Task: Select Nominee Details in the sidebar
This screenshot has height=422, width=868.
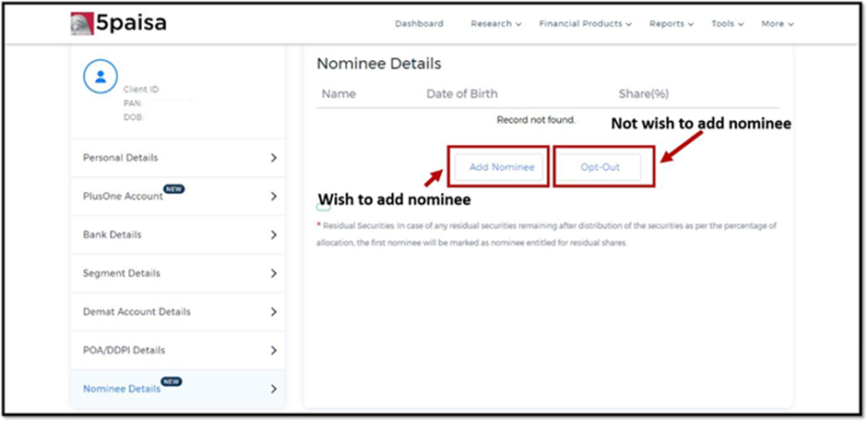Action: pos(178,389)
